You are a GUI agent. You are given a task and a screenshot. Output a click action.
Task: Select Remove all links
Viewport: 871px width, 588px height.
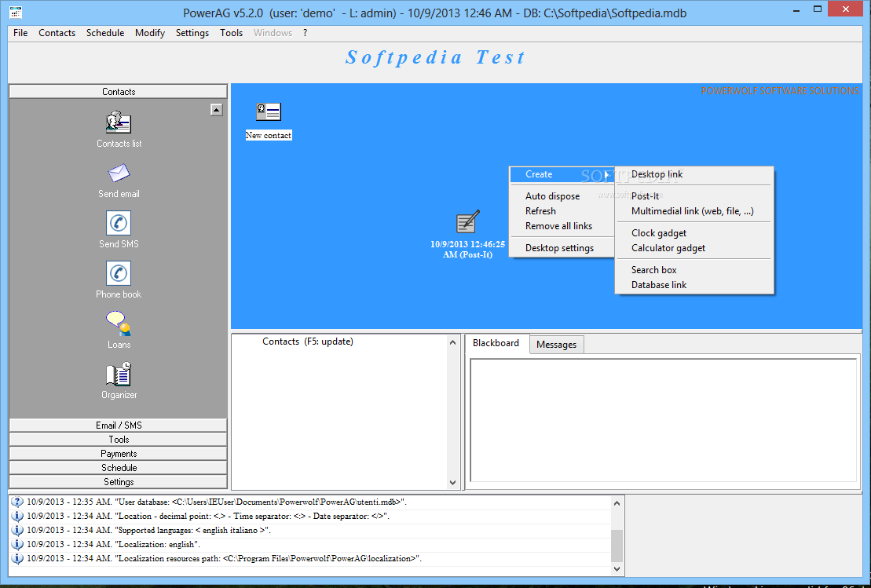(x=562, y=226)
